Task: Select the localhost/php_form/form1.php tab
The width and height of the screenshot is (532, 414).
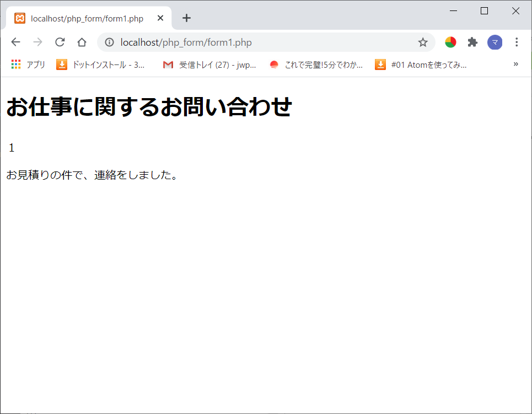Action: pyautogui.click(x=88, y=18)
